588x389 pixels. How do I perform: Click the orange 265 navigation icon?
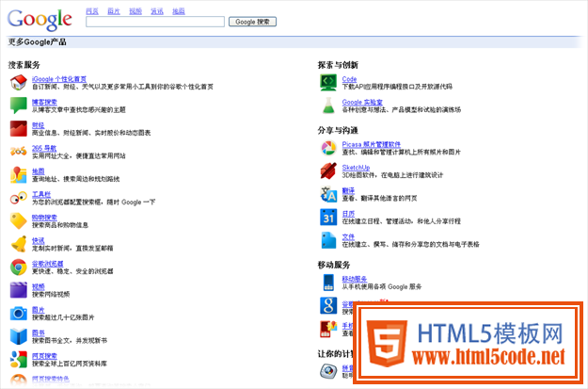(x=19, y=152)
